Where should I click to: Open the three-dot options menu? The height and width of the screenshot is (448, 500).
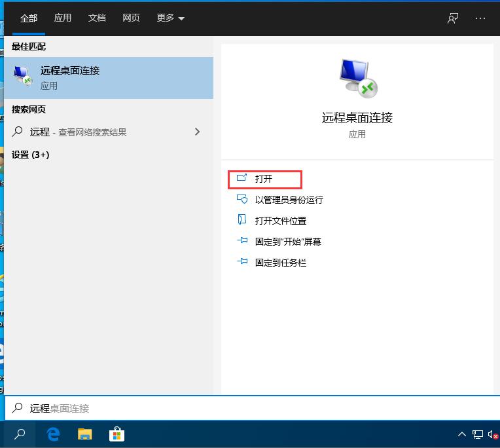tap(481, 18)
